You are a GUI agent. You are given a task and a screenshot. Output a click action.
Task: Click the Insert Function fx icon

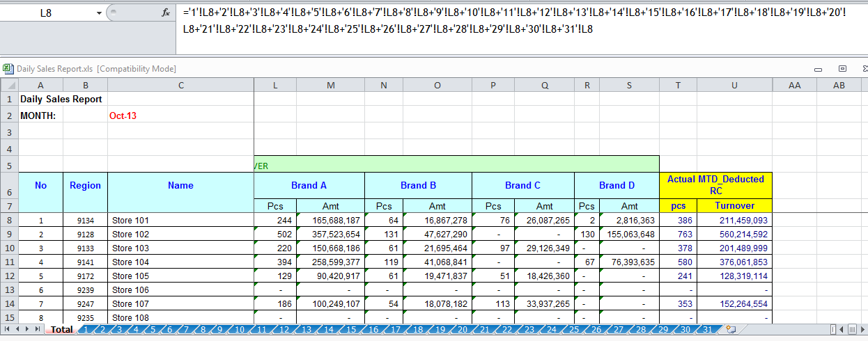point(165,13)
